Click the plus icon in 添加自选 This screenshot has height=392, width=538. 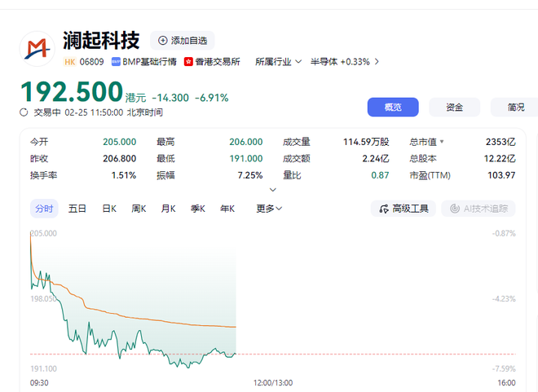pos(163,41)
